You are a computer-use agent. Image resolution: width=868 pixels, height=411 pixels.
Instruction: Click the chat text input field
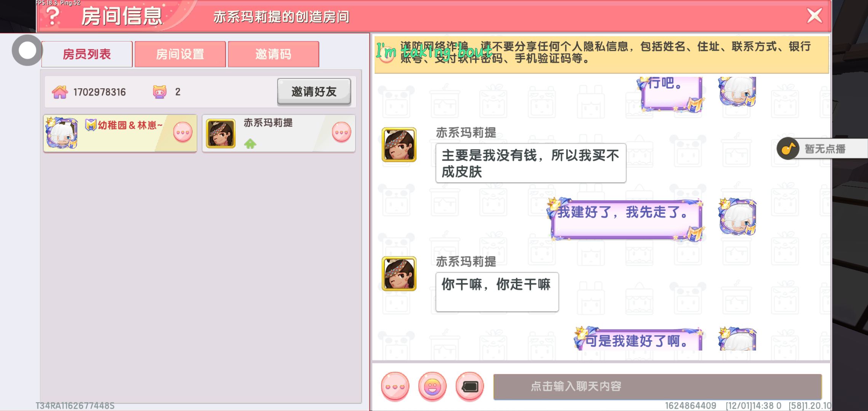click(x=657, y=387)
